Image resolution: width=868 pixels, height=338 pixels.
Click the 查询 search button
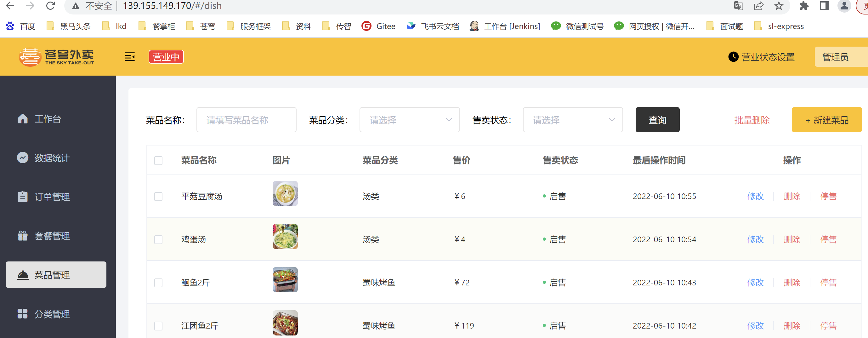click(x=657, y=120)
